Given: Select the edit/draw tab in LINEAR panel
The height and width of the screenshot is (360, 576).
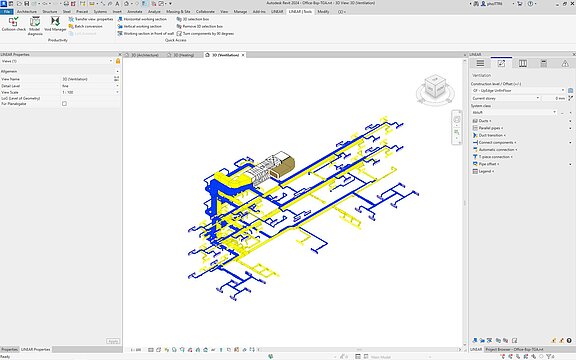Looking at the screenshot, I should 501,63.
